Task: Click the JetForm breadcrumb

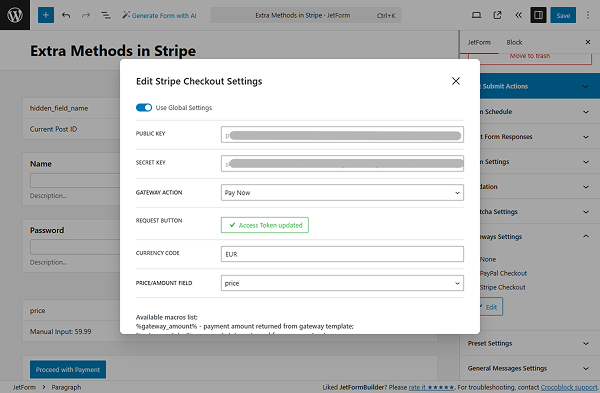Action: (24, 387)
